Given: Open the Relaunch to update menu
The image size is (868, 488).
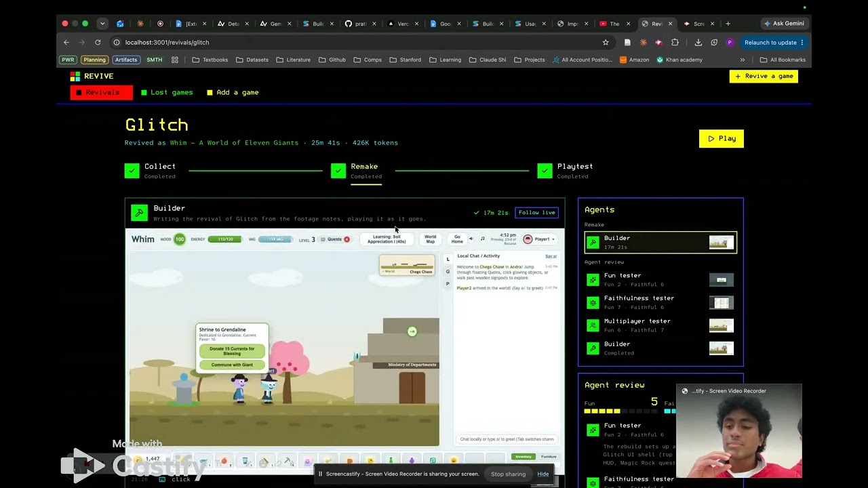Looking at the screenshot, I should click(774, 42).
